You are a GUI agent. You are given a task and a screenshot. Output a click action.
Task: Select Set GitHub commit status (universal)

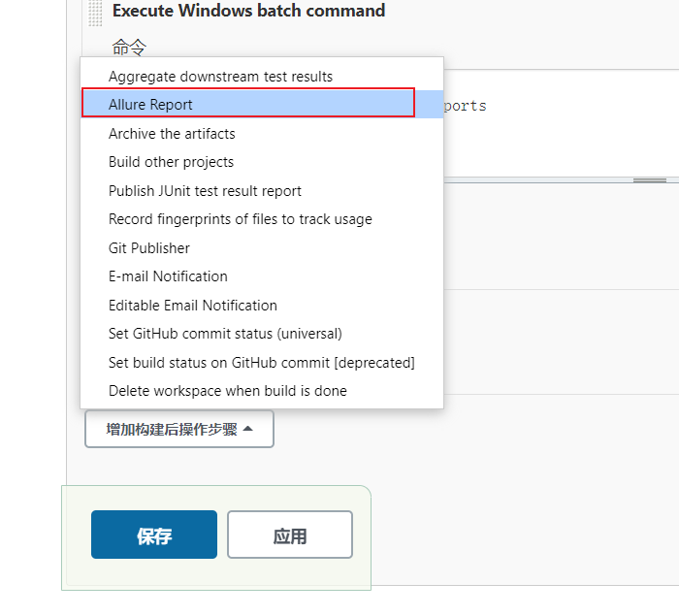225,334
